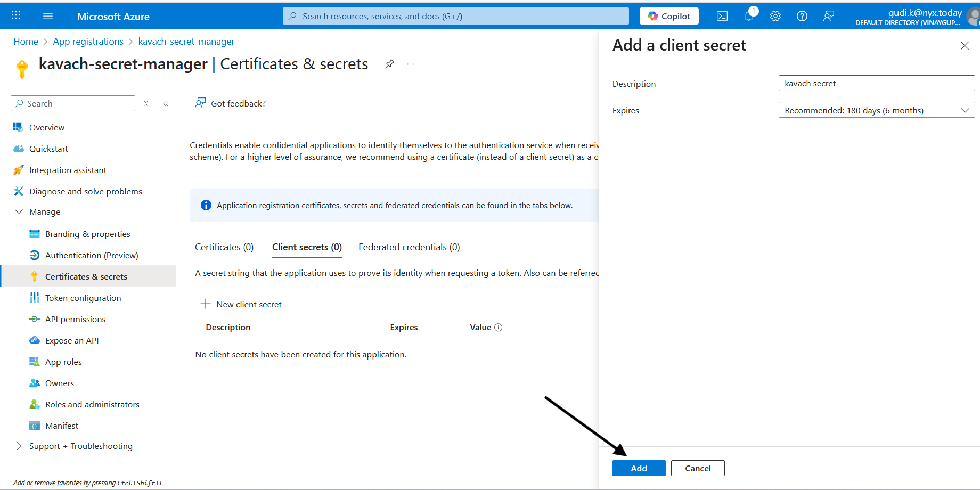
Task: Pin Certificates & secrets page
Action: click(390, 64)
